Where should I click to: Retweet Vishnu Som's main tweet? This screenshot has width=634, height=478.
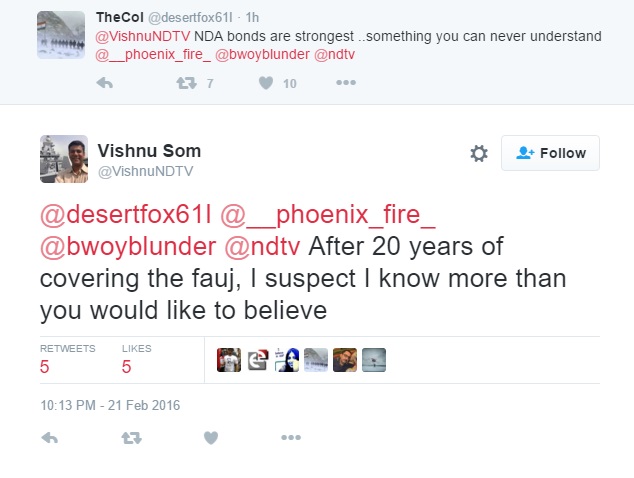131,438
